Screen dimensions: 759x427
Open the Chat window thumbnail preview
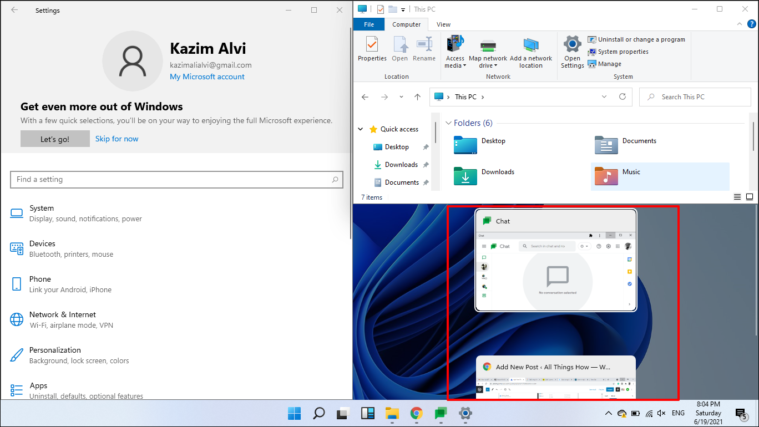tap(556, 260)
